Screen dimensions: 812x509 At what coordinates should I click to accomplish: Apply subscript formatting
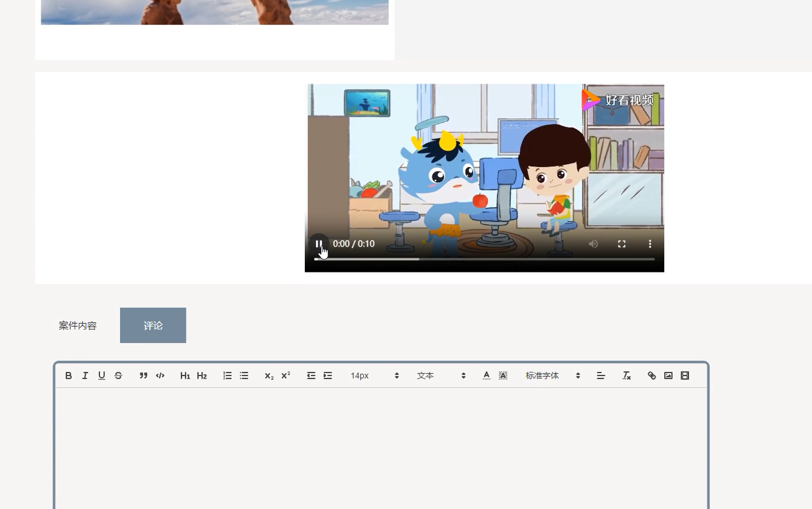269,375
